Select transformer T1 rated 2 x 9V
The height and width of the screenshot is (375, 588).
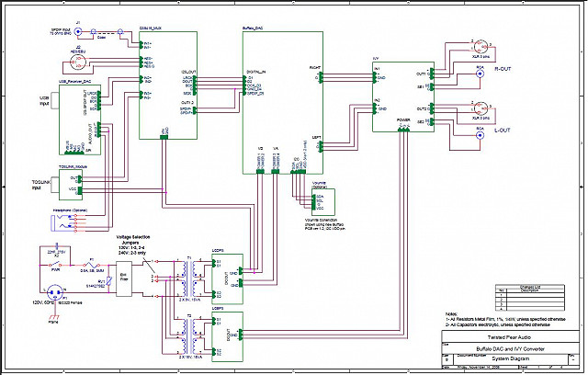pos(188,278)
